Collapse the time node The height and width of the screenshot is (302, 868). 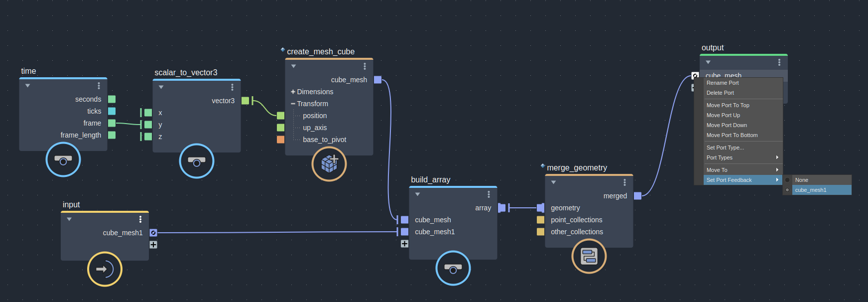(27, 86)
